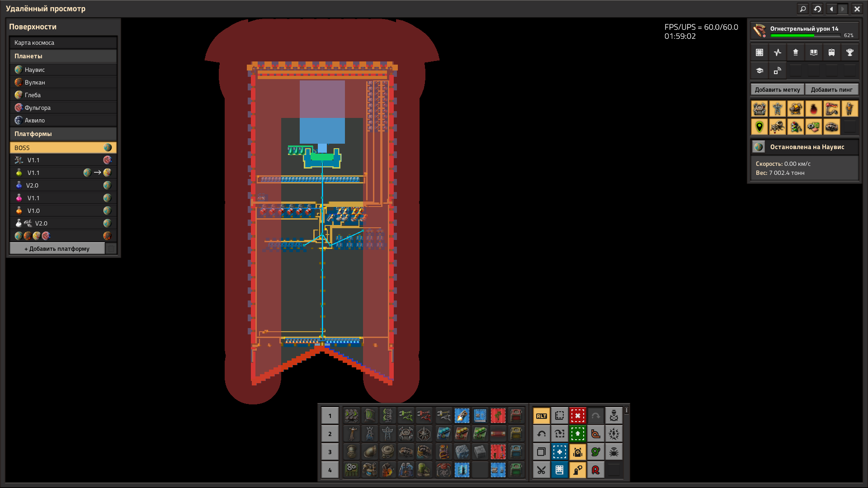Click the scissors cut tool
This screenshot has width=868, height=488.
point(541,470)
